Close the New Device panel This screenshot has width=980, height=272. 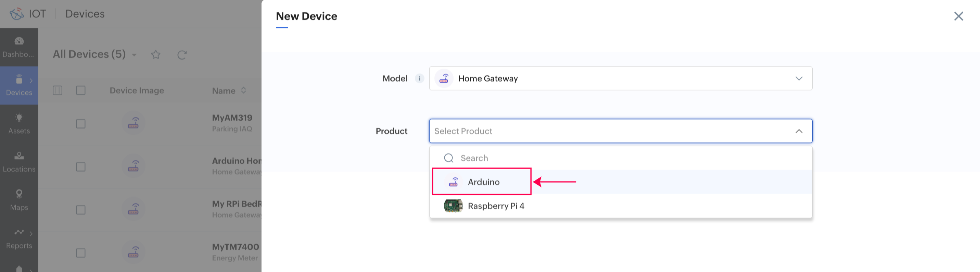(958, 16)
